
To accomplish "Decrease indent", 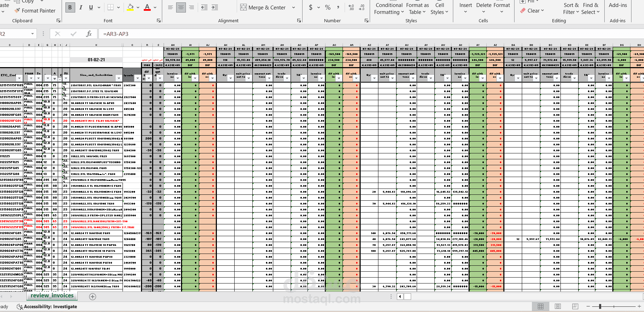I will (x=204, y=7).
